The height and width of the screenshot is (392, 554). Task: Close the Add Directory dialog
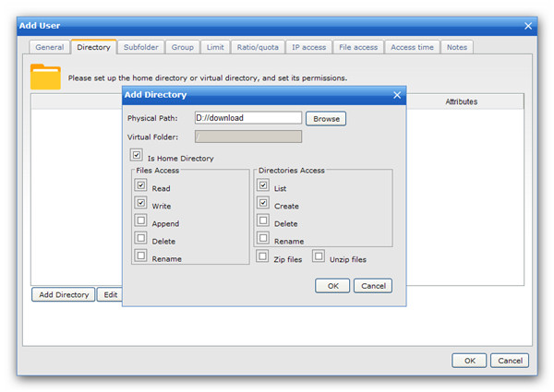[397, 95]
